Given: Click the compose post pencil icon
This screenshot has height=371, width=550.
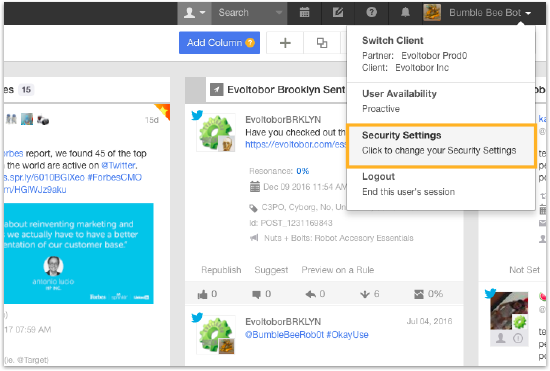Looking at the screenshot, I should [338, 13].
